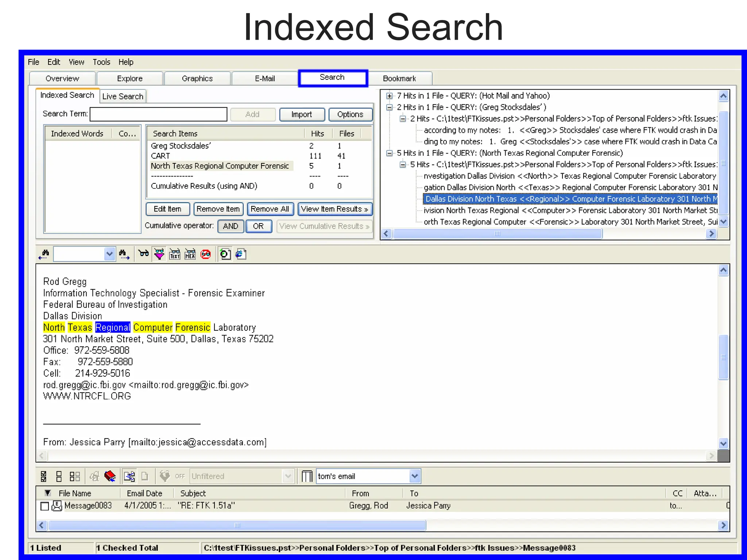The width and height of the screenshot is (747, 560).
Task: Open the find text dropdown in viewer toolbar
Action: click(109, 254)
